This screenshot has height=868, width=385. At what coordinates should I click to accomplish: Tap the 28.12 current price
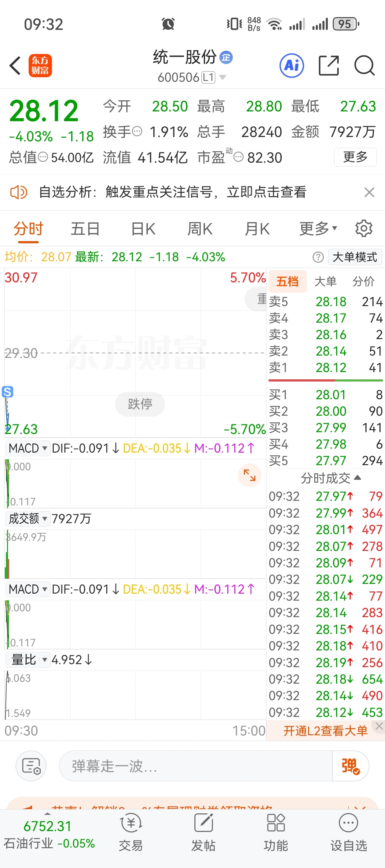tap(44, 111)
